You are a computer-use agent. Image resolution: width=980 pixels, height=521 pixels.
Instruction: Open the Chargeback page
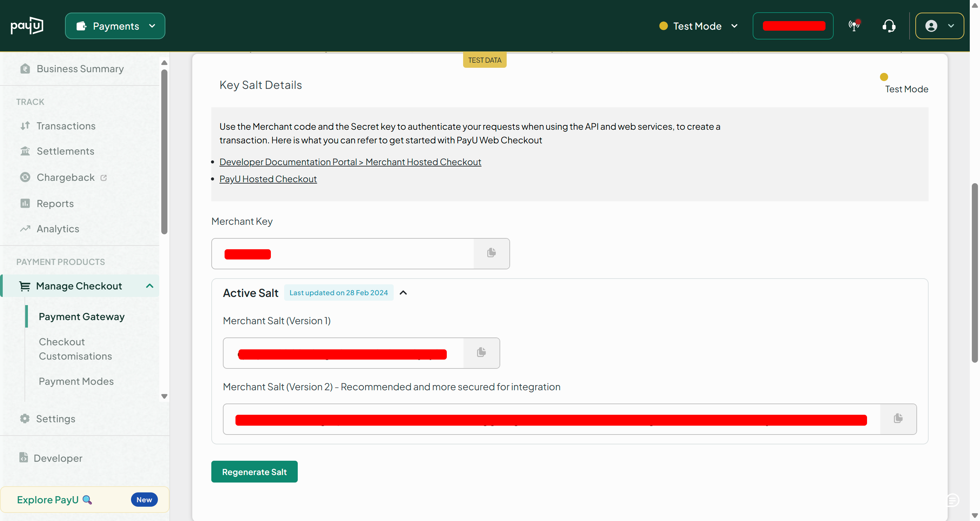tap(65, 177)
